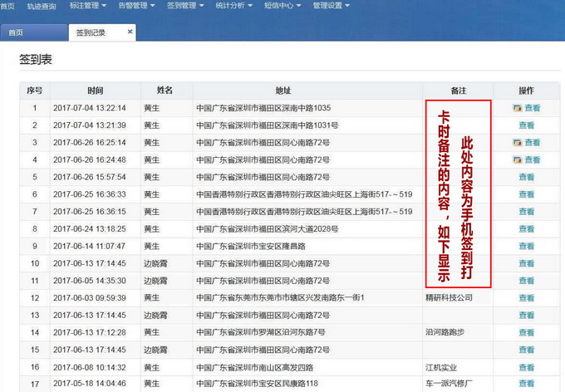Click 查看 for the 精研科技公司 record

point(527,297)
